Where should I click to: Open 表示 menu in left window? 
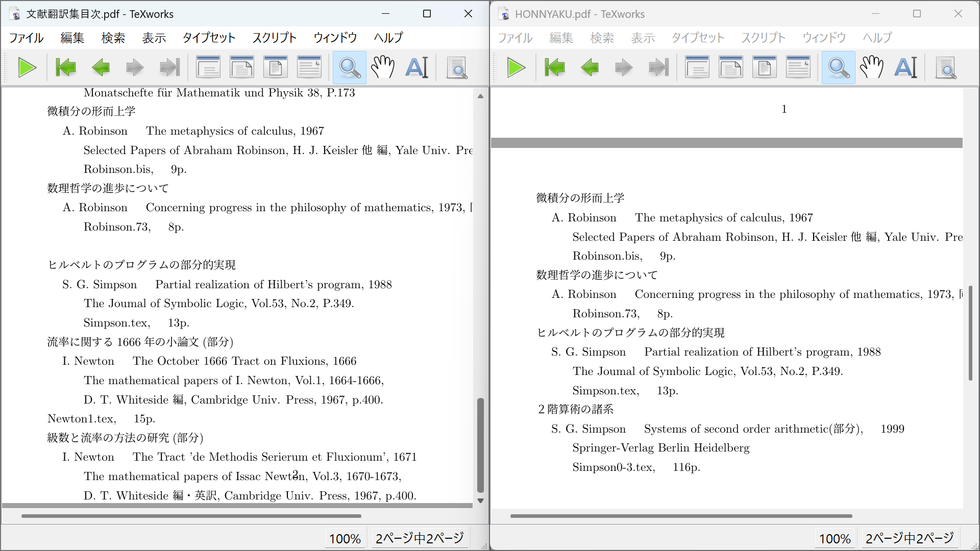[154, 38]
